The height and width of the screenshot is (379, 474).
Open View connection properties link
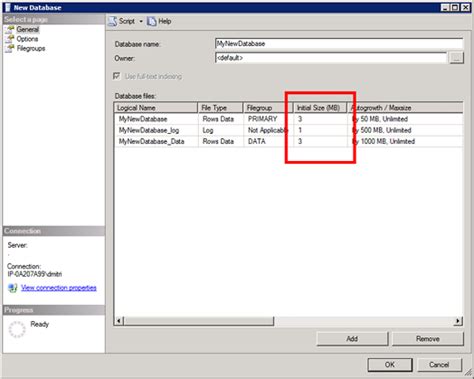click(59, 288)
